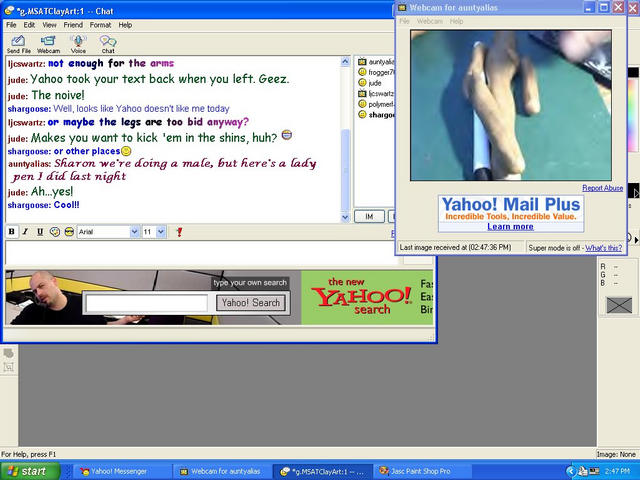Switch to Jasc Paint Shop Pro taskbar button
The height and width of the screenshot is (480, 640).
click(420, 471)
